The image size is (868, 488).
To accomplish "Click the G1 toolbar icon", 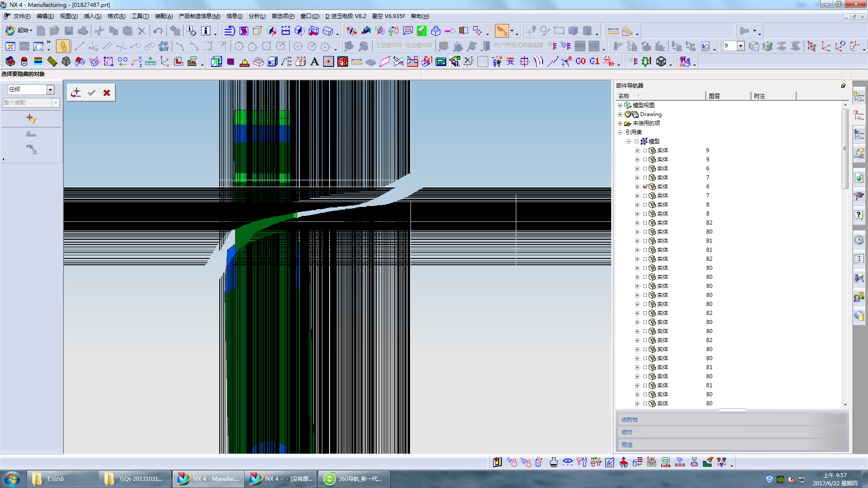I will [595, 61].
